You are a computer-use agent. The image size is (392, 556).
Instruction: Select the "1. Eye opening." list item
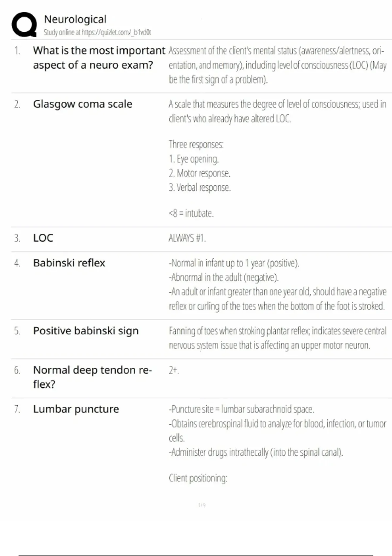coord(194,159)
